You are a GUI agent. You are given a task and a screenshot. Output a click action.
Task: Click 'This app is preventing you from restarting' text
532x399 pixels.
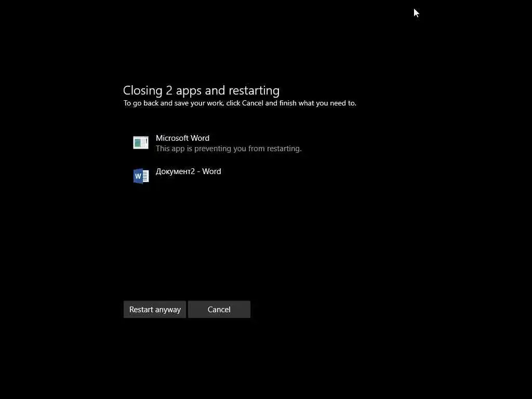tap(229, 149)
